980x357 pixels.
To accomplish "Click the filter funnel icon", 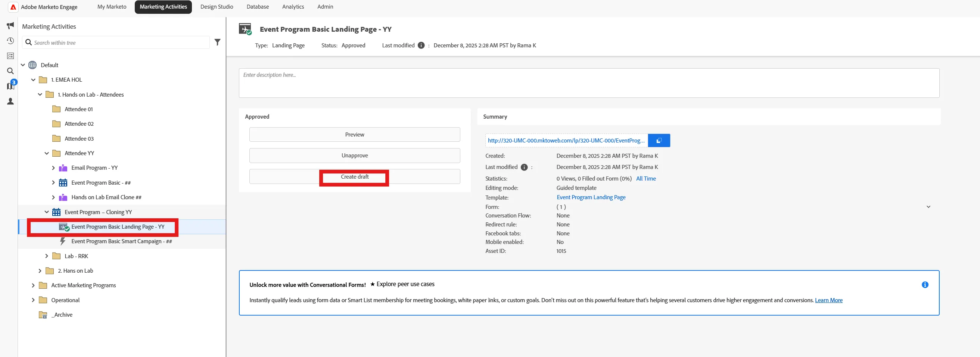I will [217, 42].
